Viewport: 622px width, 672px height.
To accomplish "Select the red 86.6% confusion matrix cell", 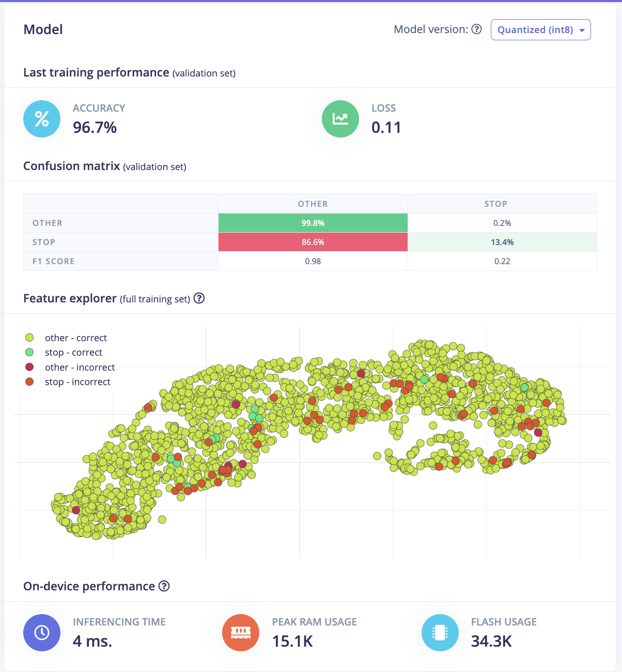I will point(313,242).
